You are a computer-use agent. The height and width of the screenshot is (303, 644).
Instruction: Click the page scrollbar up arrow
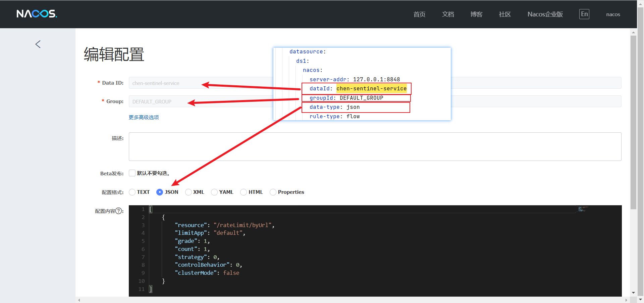[633, 33]
